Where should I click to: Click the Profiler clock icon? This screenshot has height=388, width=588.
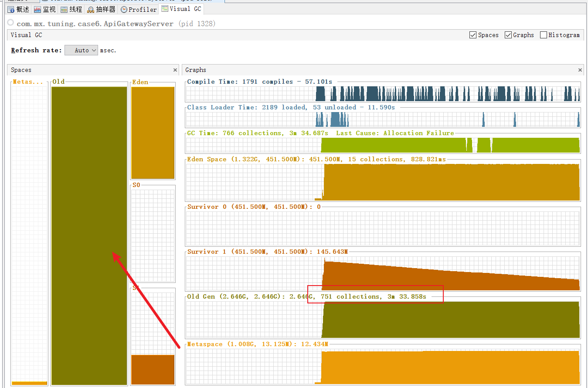(124, 9)
